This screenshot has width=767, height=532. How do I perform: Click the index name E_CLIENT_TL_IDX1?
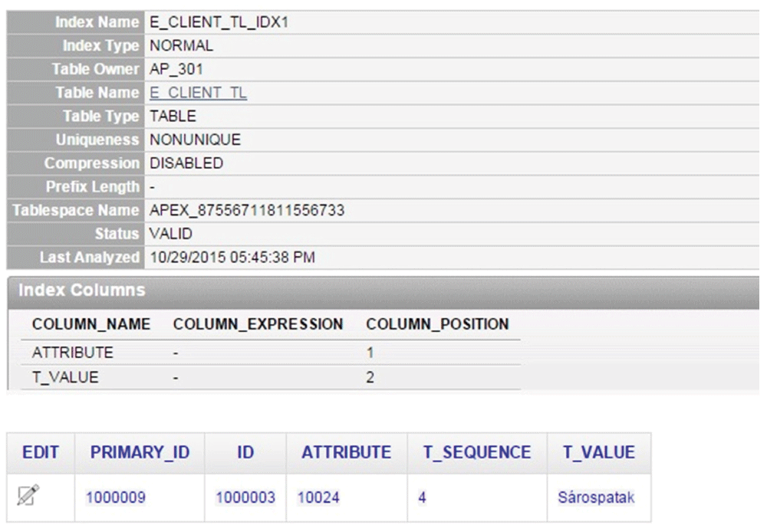(x=219, y=22)
